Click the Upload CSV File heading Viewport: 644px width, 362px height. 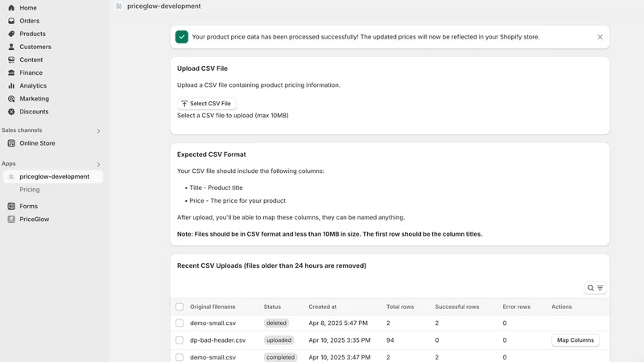(202, 68)
